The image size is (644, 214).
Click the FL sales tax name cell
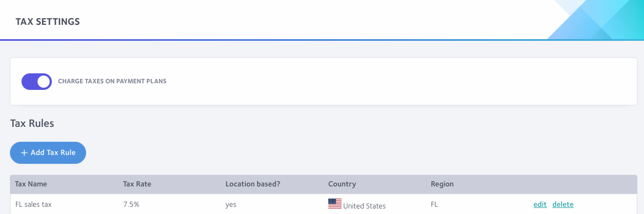coord(34,204)
